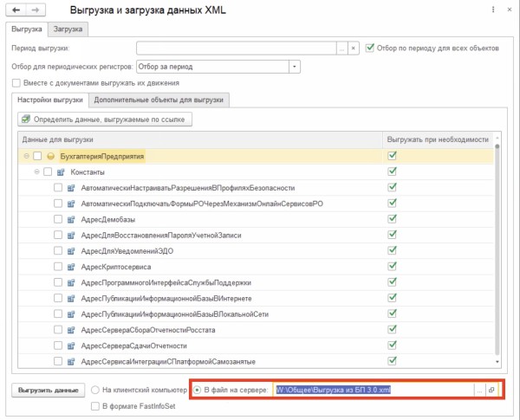Click the file path browse ellipsis button
Image resolution: width=520 pixels, height=420 pixels.
click(x=478, y=390)
